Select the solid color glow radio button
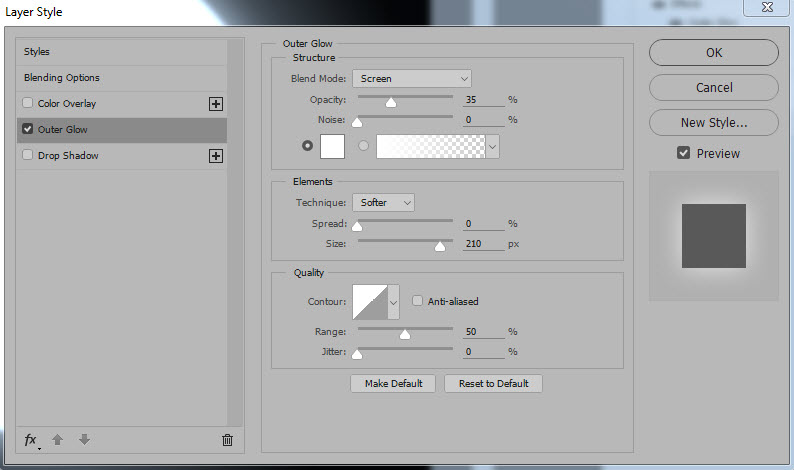 coord(307,146)
